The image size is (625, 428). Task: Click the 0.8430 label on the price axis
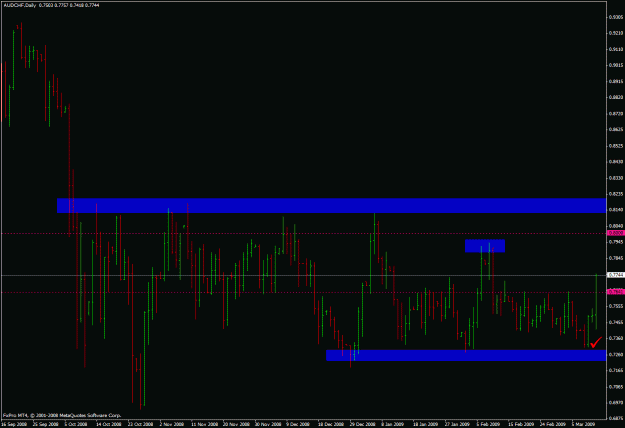coord(616,162)
